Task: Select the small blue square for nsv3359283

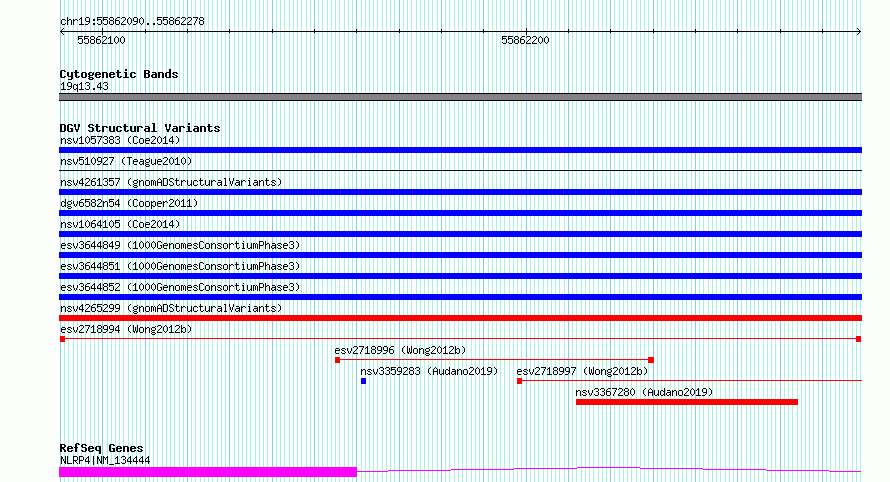Action: pyautogui.click(x=363, y=381)
